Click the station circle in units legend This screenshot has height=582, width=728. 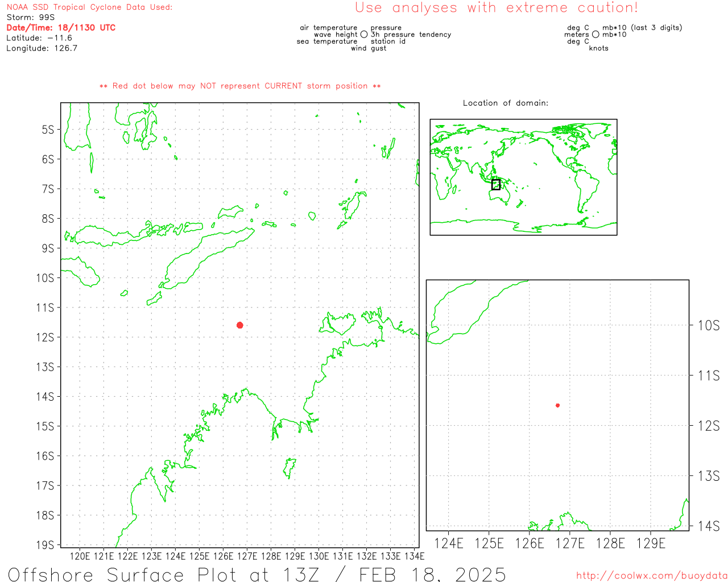click(595, 35)
